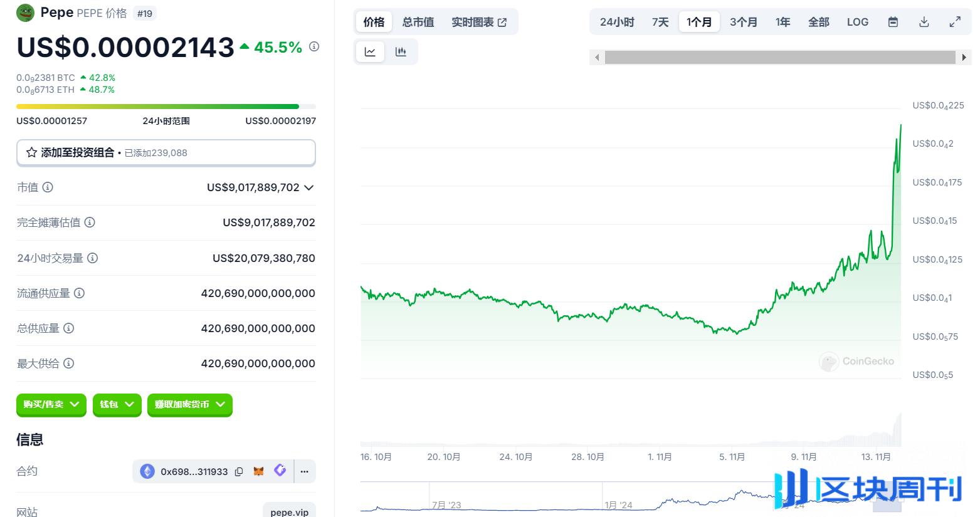Copy the PEPE contract address
This screenshot has width=980, height=517.
tap(239, 471)
